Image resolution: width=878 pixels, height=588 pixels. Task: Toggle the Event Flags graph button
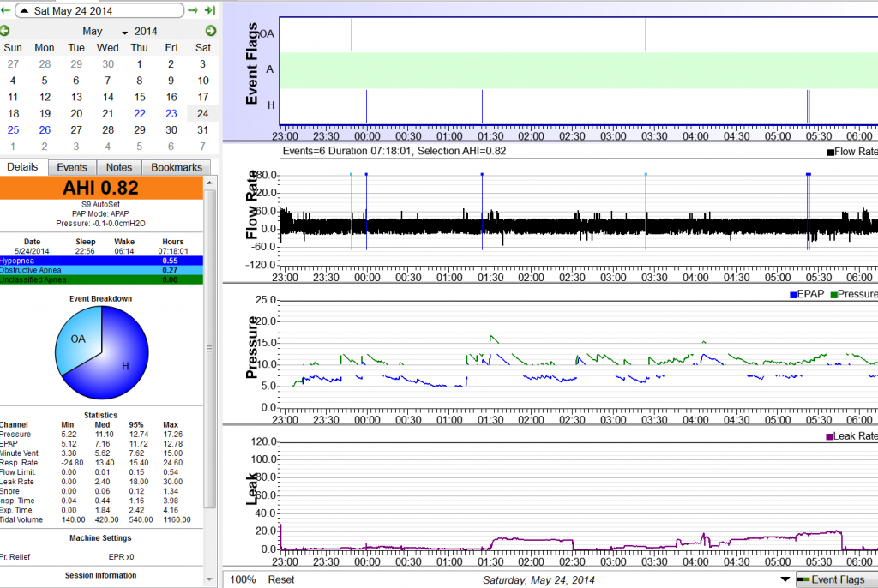(835, 579)
